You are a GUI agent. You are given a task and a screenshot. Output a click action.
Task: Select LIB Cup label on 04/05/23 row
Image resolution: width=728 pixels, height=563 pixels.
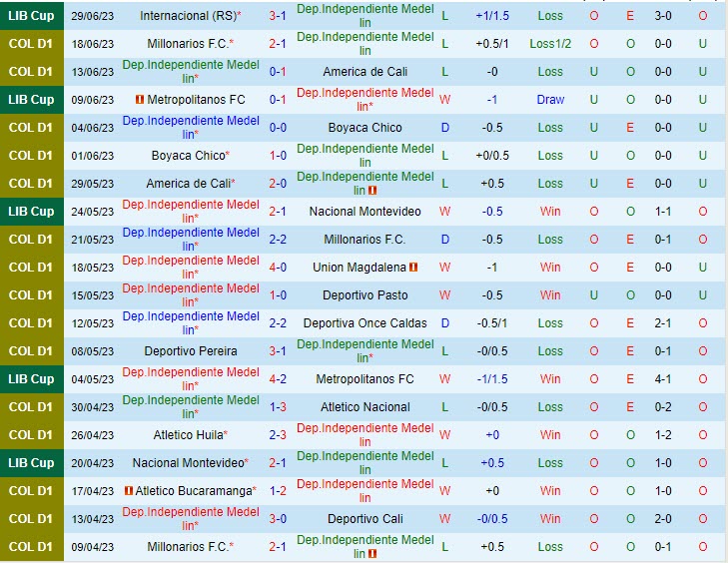[32, 379]
